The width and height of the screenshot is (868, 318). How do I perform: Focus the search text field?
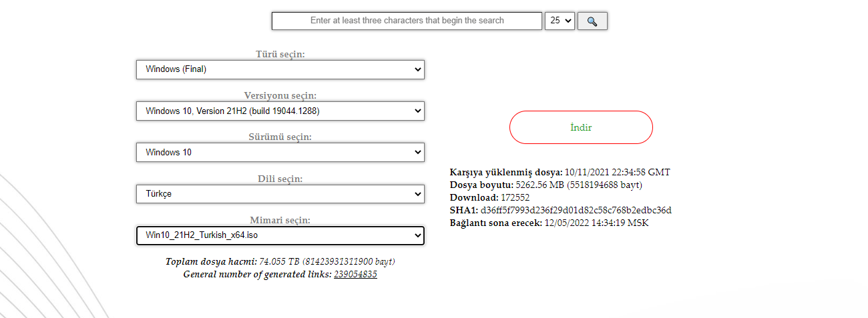407,21
